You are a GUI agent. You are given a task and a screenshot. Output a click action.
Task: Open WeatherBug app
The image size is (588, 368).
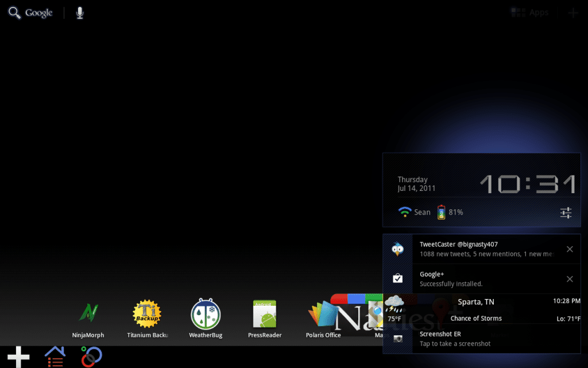(206, 319)
